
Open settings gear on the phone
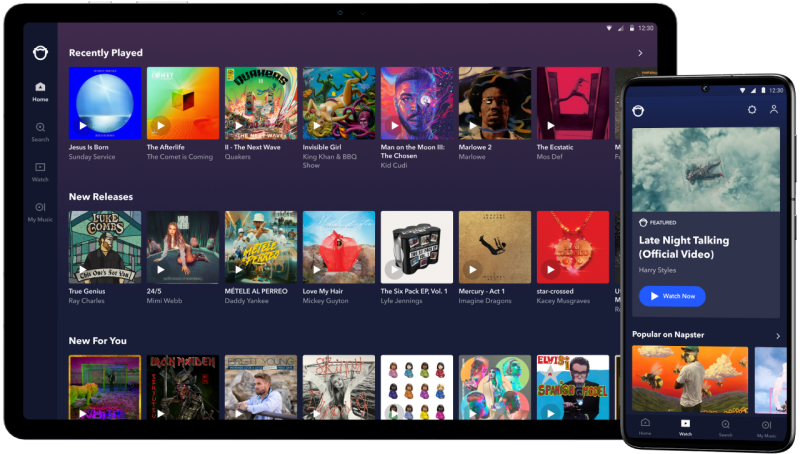click(752, 110)
